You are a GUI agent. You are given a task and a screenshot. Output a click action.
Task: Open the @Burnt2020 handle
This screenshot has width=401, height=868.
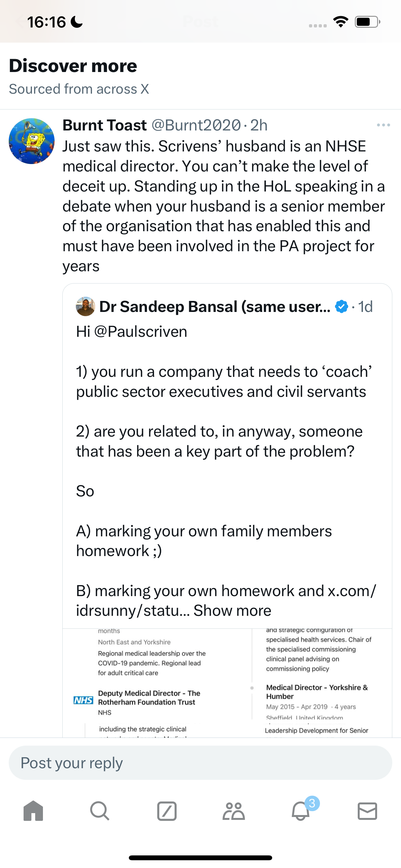coord(196,125)
